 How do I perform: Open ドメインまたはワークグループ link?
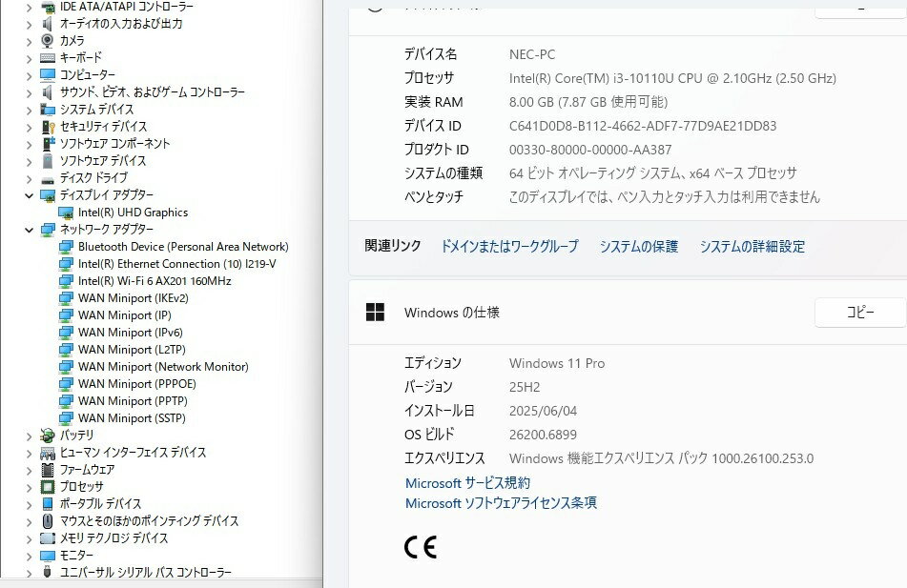[x=509, y=247]
